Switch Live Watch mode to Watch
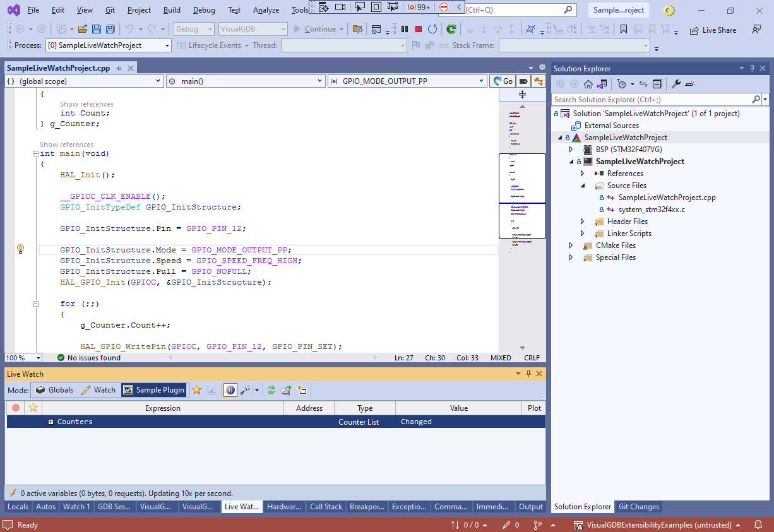The image size is (774, 532). [98, 390]
